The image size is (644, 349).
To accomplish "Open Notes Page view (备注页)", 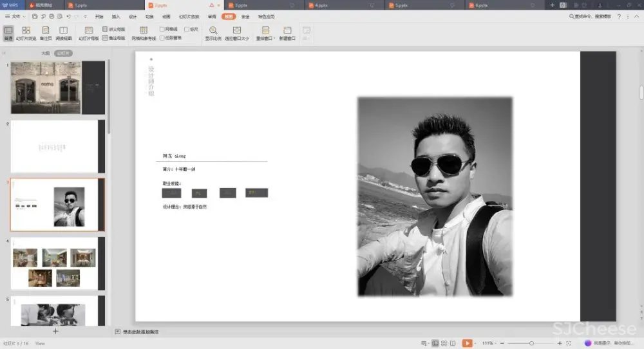I will (x=45, y=33).
